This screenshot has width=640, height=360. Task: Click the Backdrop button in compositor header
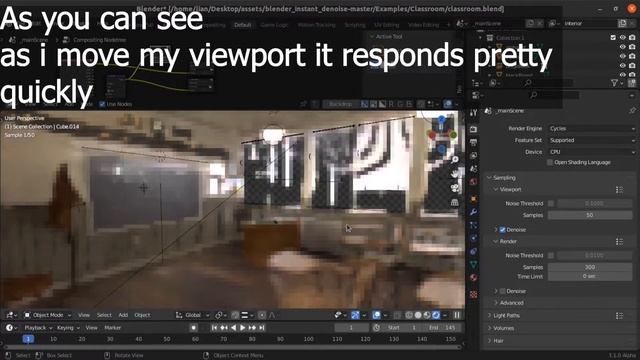tap(340, 104)
